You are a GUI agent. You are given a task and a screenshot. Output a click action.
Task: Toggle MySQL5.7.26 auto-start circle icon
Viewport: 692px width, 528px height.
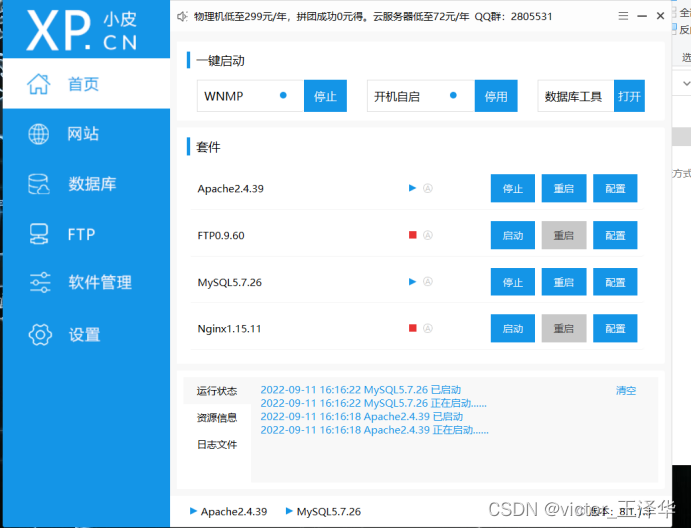(428, 282)
